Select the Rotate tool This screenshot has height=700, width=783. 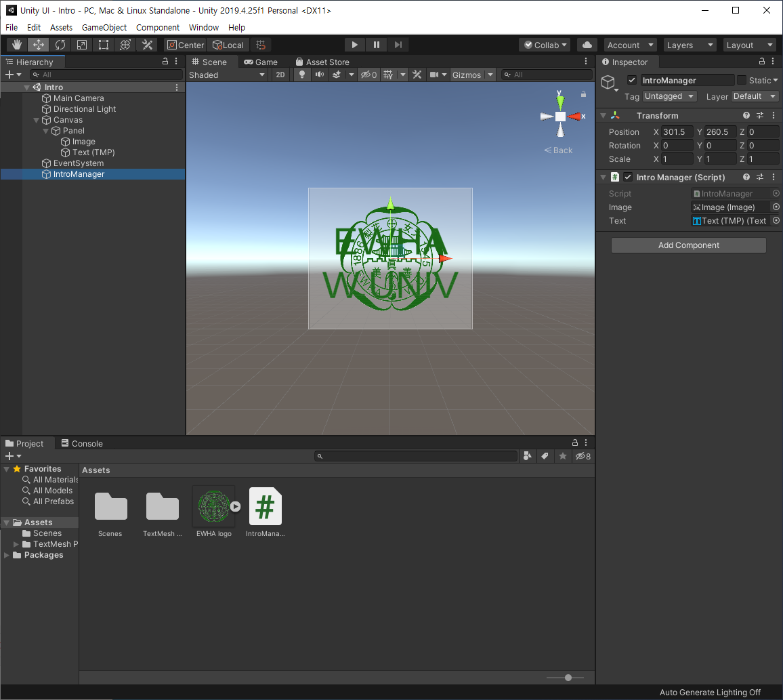[x=60, y=45]
